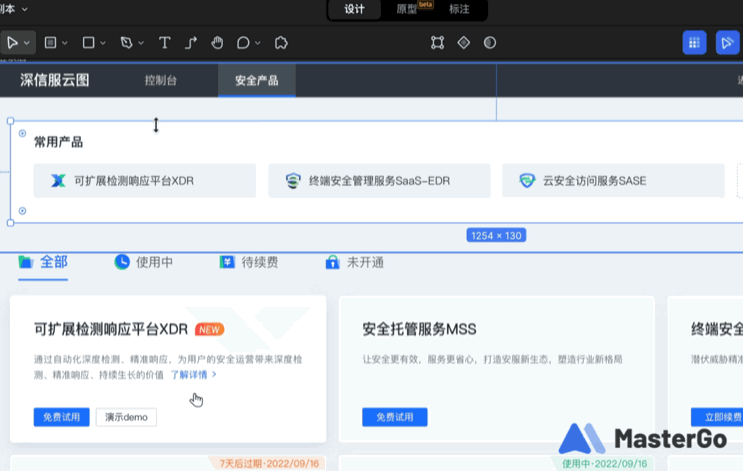This screenshot has width=743, height=471.
Task: Open the 可扩展检测响应平台XDR shortcut
Action: coord(145,181)
